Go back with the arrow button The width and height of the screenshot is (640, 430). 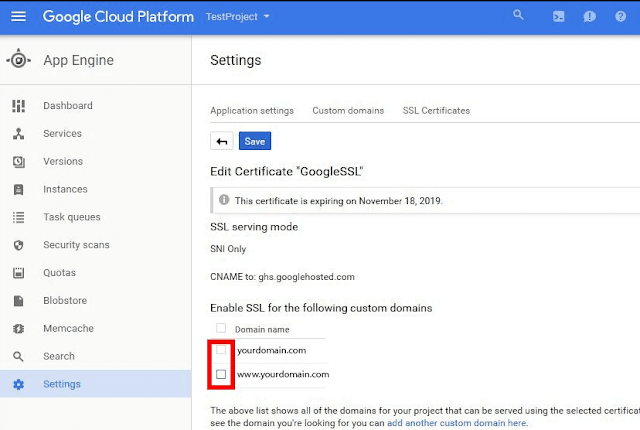point(222,141)
